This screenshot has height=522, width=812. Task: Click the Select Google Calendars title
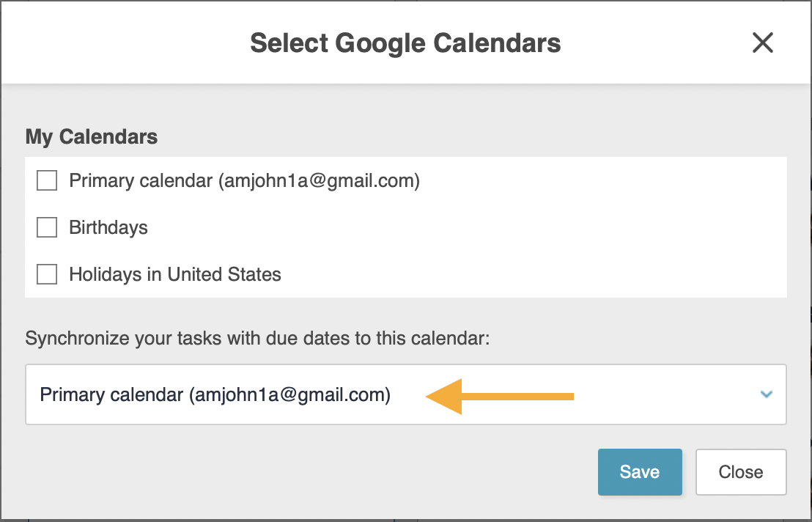point(405,43)
